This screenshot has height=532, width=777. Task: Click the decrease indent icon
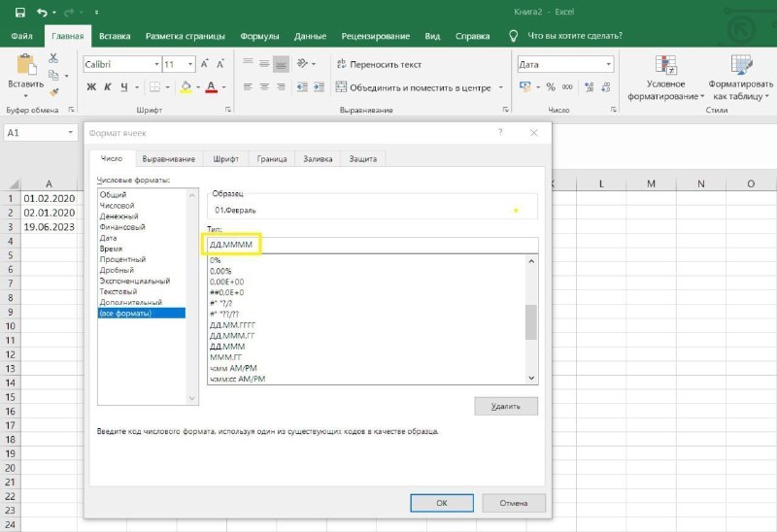(x=302, y=87)
